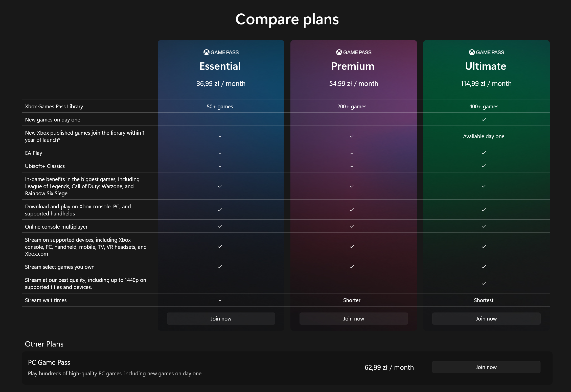Image resolution: width=571 pixels, height=392 pixels.
Task: Click the Xbox logo in Premium column
Action: (x=339, y=52)
